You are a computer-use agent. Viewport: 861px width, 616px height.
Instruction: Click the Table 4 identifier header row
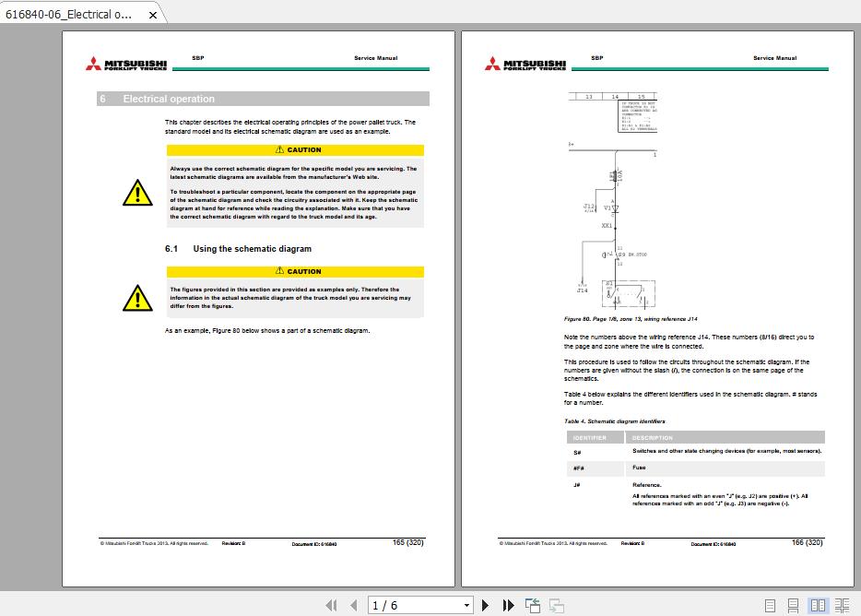coord(695,437)
